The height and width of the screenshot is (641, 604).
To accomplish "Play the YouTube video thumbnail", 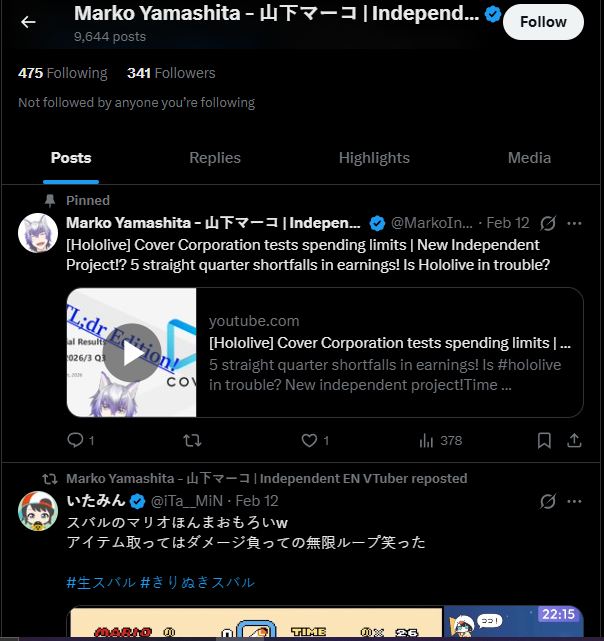I will pyautogui.click(x=131, y=352).
